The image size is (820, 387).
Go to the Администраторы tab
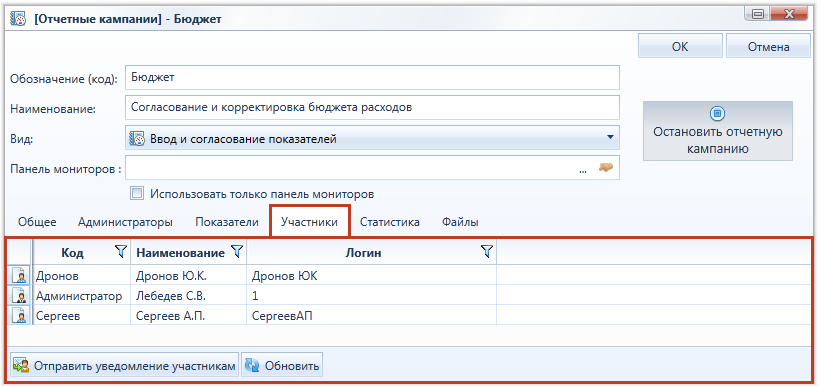click(x=126, y=222)
